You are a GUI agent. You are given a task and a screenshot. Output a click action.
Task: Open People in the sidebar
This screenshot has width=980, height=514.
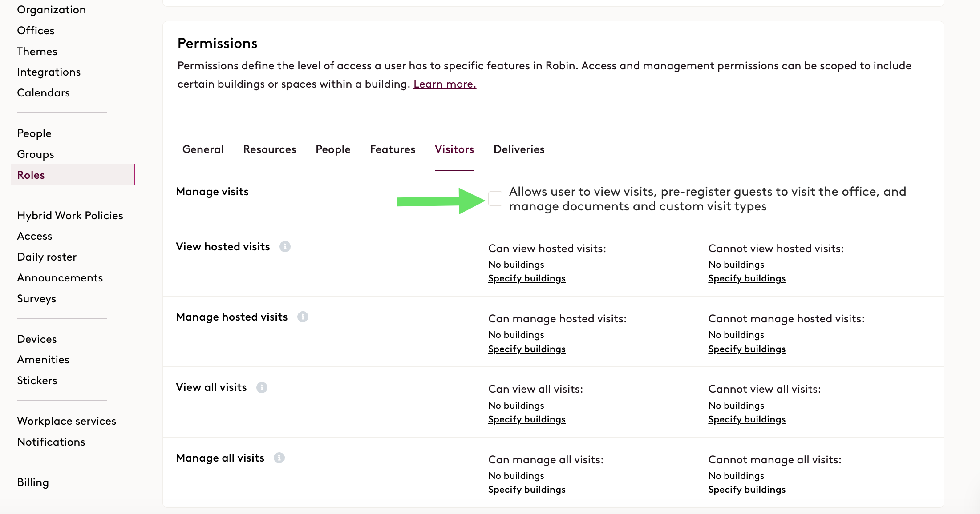pos(34,133)
